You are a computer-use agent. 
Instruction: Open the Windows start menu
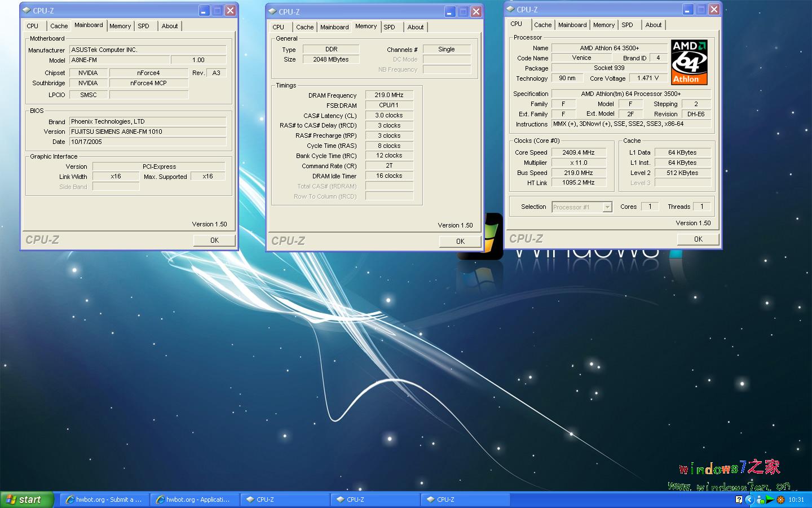pyautogui.click(x=27, y=500)
